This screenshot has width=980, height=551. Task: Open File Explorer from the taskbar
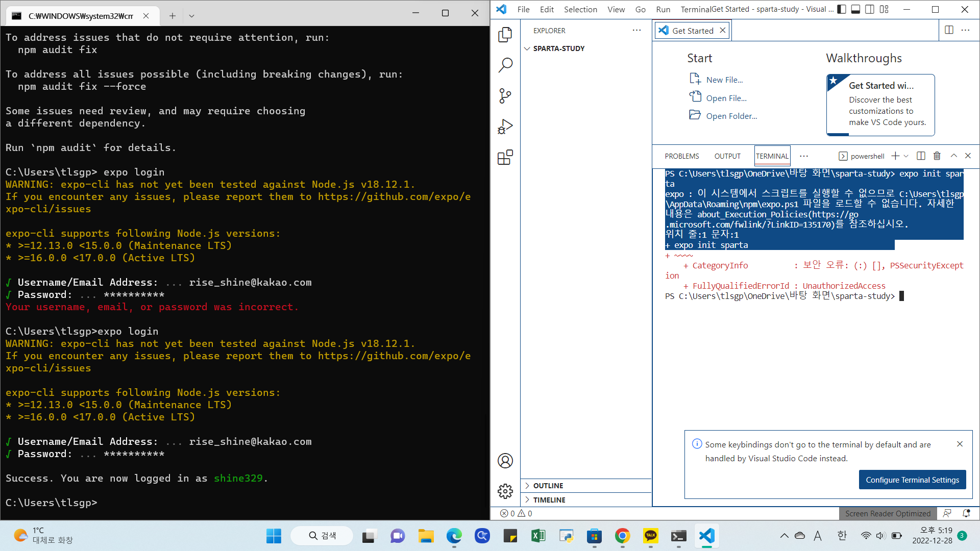pyautogui.click(x=426, y=536)
